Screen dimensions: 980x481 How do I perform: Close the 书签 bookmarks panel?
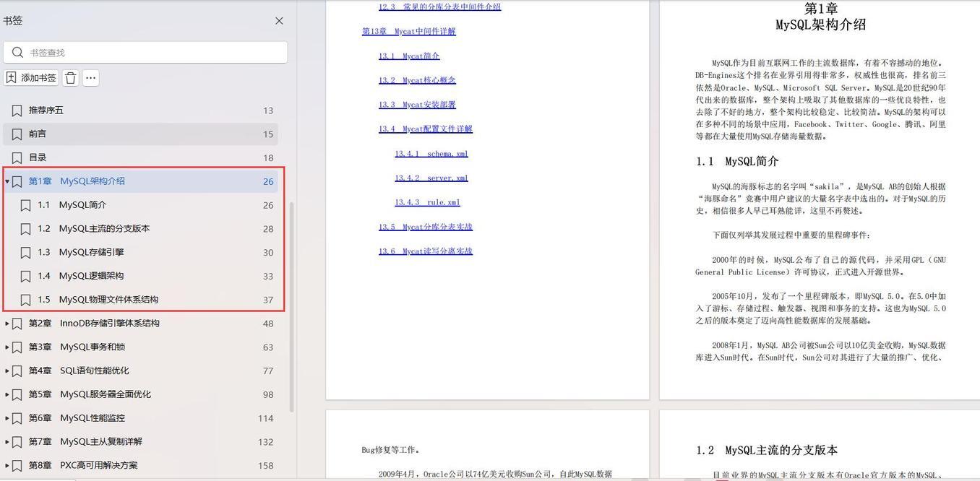[x=279, y=21]
